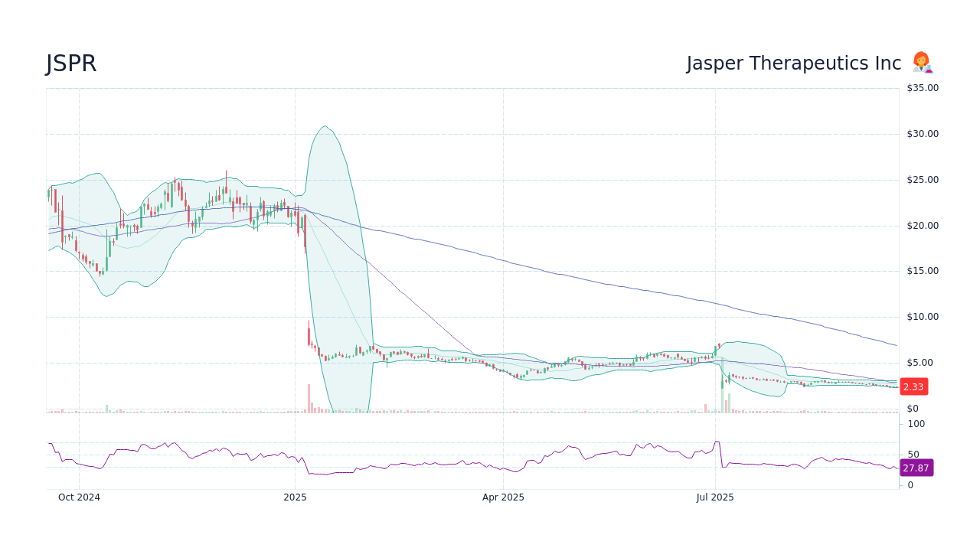Click the scientist emoji next to company name
The height and width of the screenshot is (551, 980).
(922, 63)
